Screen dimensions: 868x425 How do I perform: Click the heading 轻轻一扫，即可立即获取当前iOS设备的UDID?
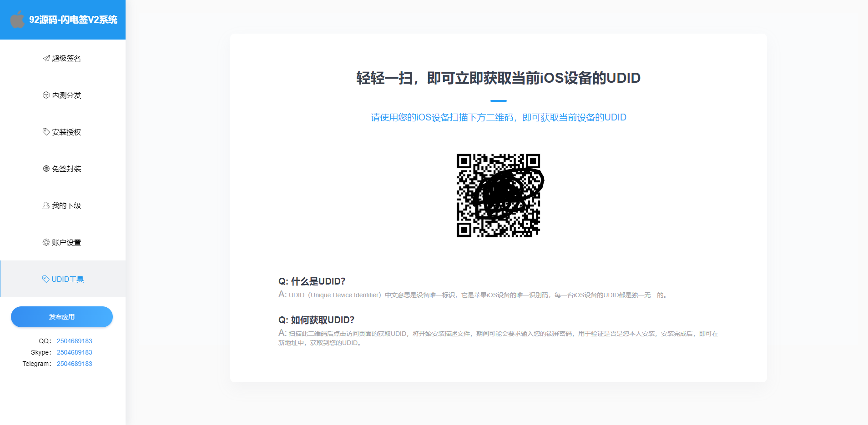tap(499, 78)
